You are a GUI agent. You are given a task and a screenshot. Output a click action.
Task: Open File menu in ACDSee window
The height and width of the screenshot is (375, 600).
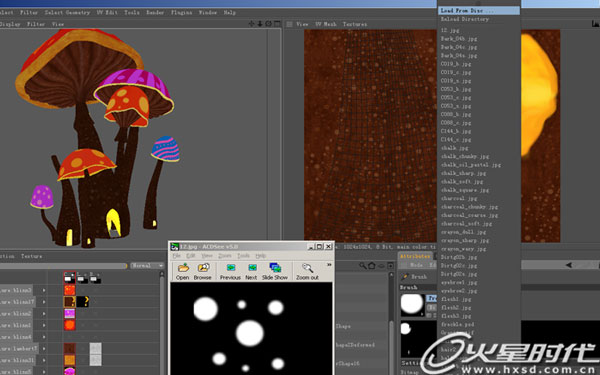[x=177, y=255]
